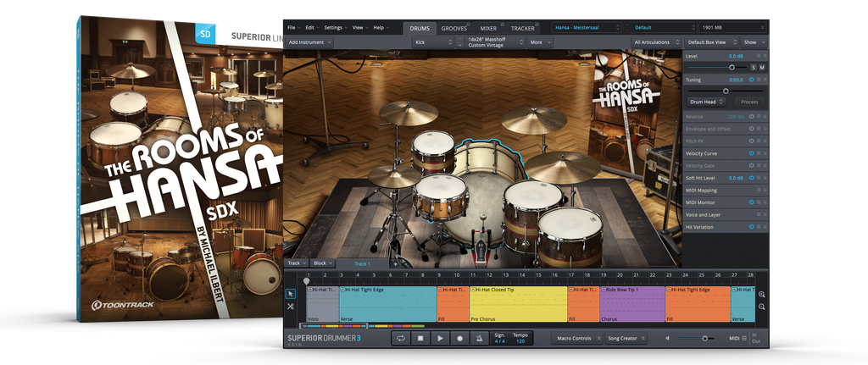Open the Default Box View dropdown
The image size is (868, 365).
tap(712, 42)
